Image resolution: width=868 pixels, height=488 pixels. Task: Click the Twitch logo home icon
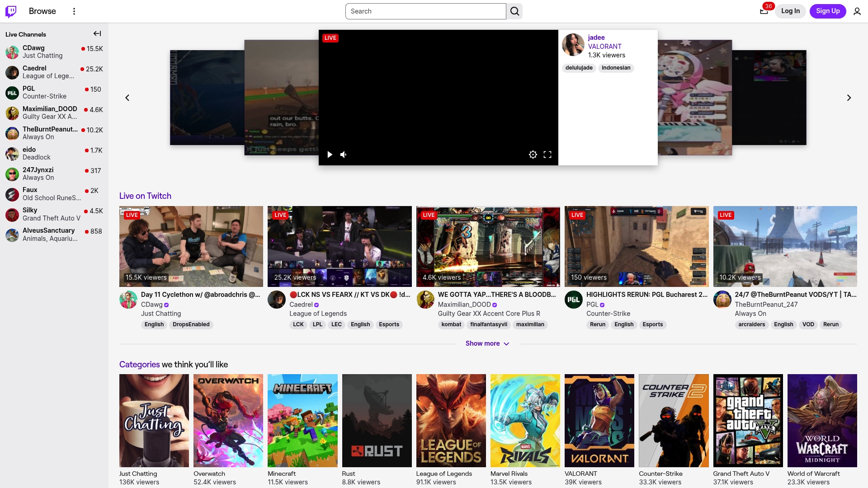(11, 11)
